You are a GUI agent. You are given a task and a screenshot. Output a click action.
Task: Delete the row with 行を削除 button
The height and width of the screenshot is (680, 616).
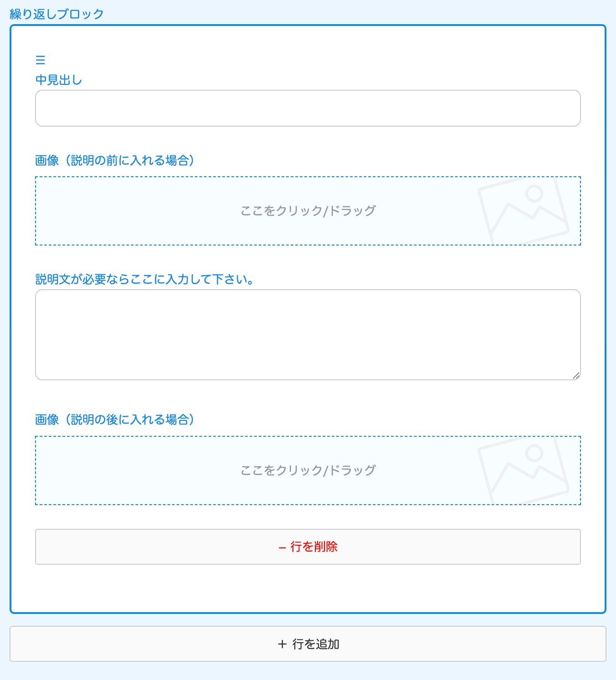[308, 547]
